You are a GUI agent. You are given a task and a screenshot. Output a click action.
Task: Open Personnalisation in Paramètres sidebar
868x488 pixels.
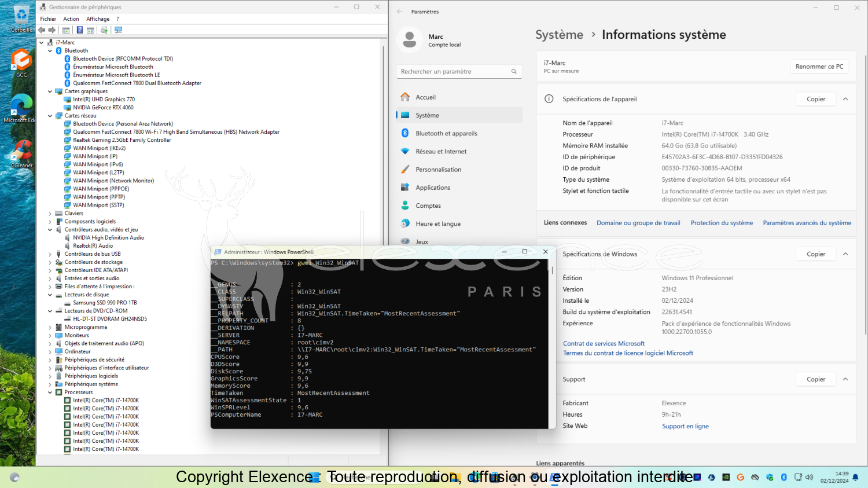coord(459,170)
